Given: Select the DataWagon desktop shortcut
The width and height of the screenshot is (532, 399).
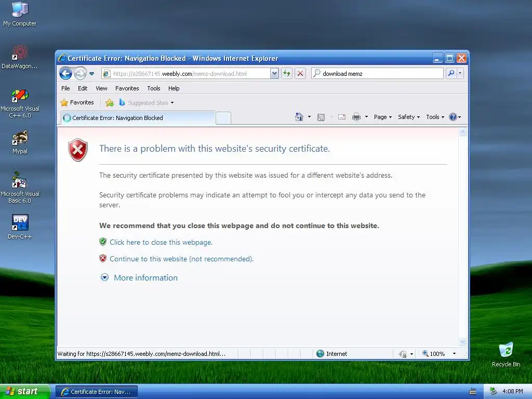Looking at the screenshot, I should 20,57.
